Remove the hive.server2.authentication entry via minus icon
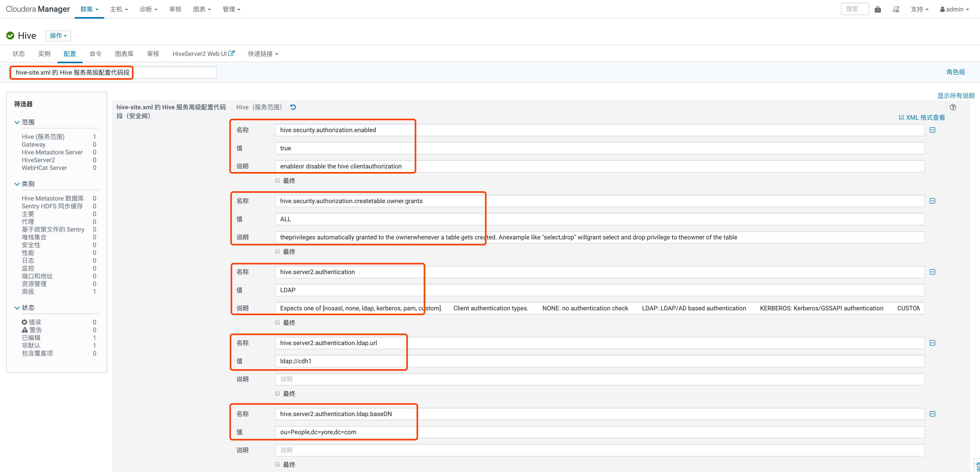Viewport: 980px width, 472px height. click(x=932, y=272)
